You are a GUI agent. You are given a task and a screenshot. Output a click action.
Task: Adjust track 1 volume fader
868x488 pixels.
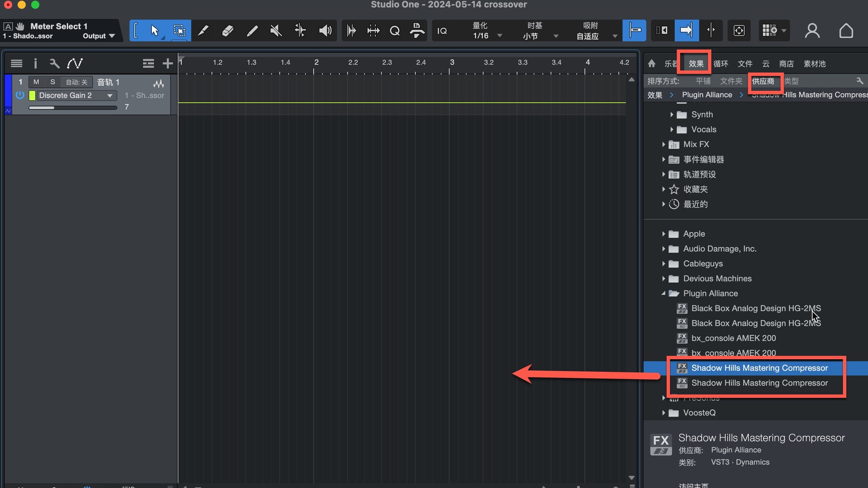(x=73, y=108)
